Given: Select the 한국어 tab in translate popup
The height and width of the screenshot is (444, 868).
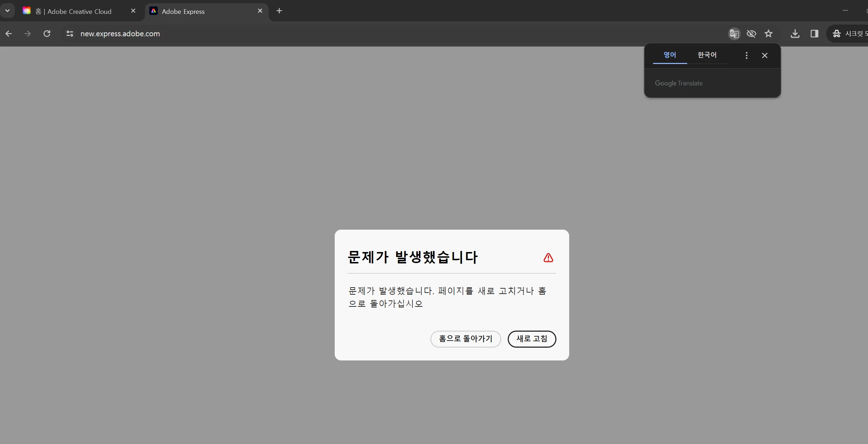Looking at the screenshot, I should point(707,55).
